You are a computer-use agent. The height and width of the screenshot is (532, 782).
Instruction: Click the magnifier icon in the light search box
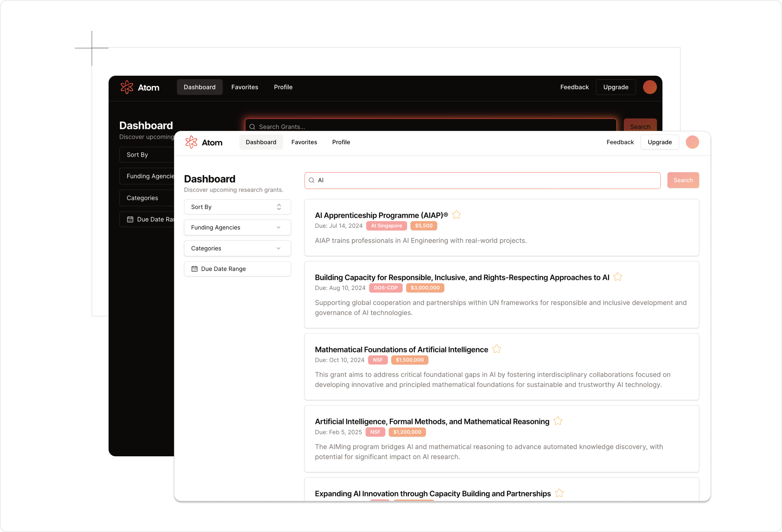tap(312, 180)
